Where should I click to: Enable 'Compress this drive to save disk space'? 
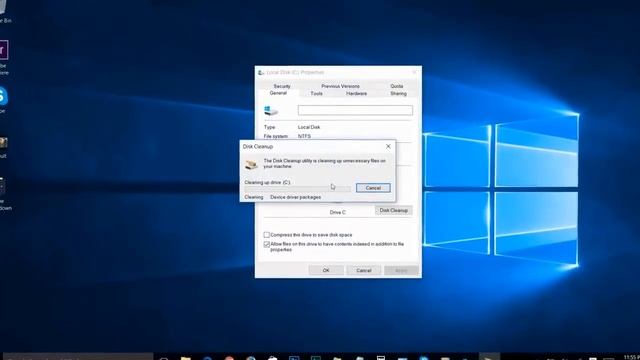pyautogui.click(x=267, y=235)
